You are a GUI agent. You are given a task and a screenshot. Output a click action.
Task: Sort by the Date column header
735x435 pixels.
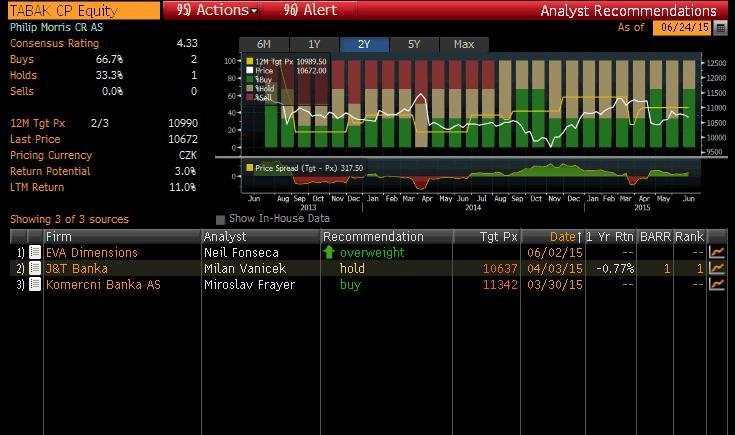553,237
